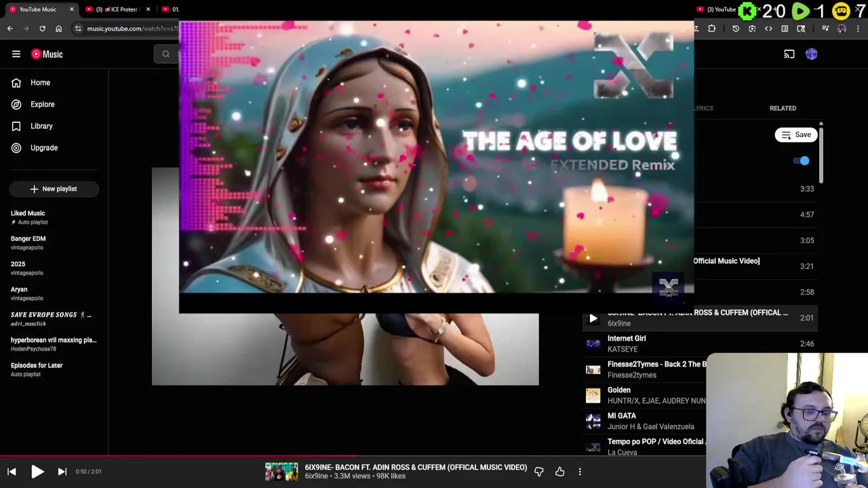Go back with browser back arrow

pos(9,28)
